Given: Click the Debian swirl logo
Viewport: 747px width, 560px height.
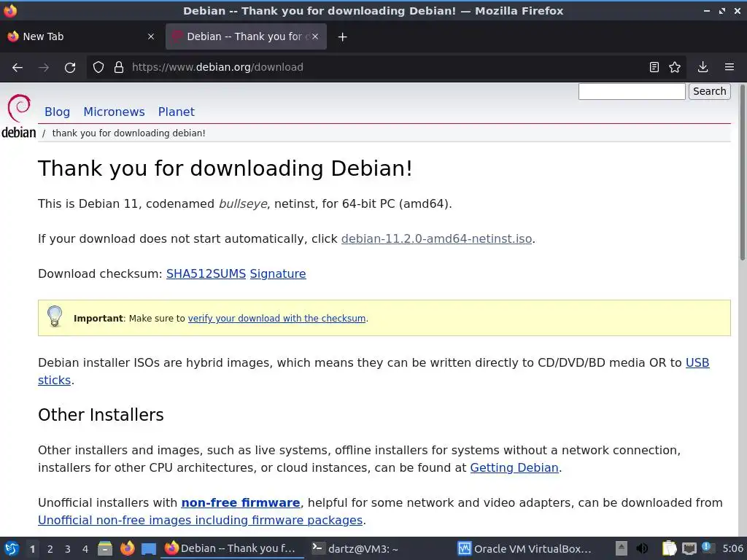Looking at the screenshot, I should point(19,116).
